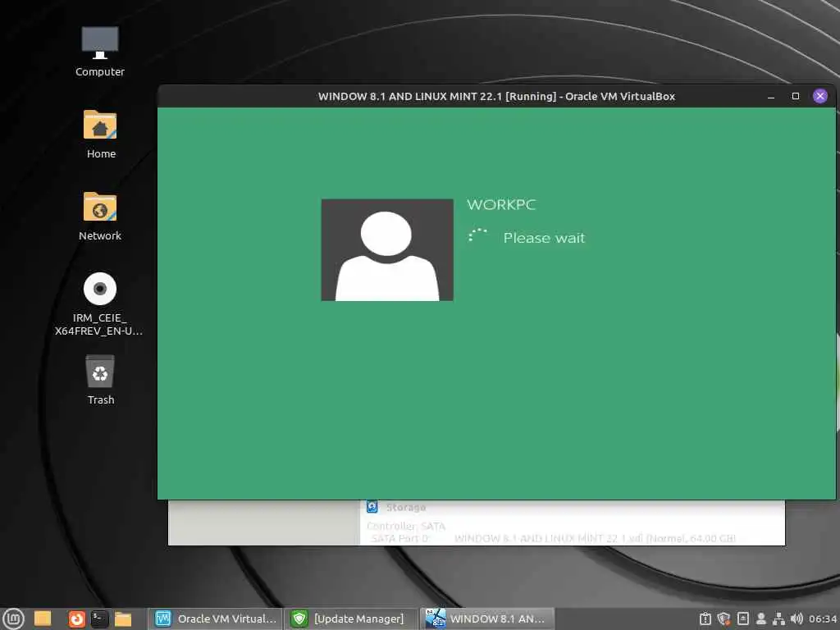Image resolution: width=840 pixels, height=630 pixels.
Task: Switch to the Update Manager taskbar window
Action: tap(351, 619)
